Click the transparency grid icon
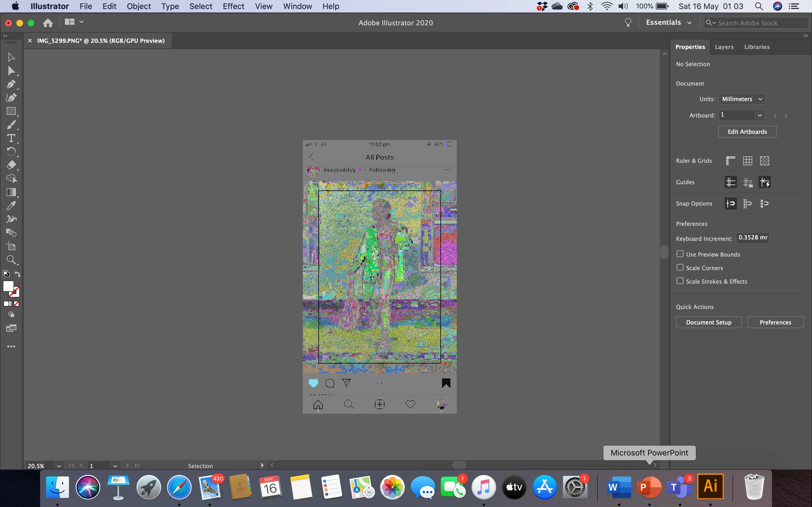812x507 pixels. pos(764,161)
